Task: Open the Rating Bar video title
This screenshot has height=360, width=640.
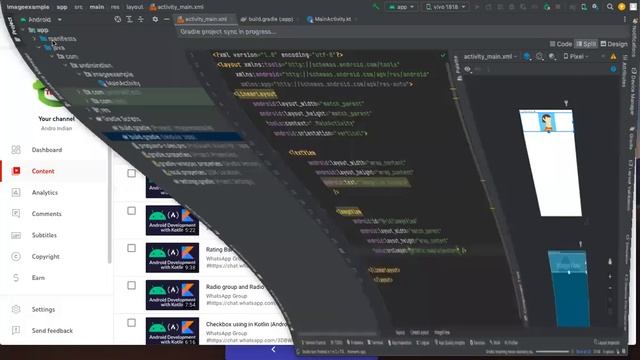Action: coord(219,249)
